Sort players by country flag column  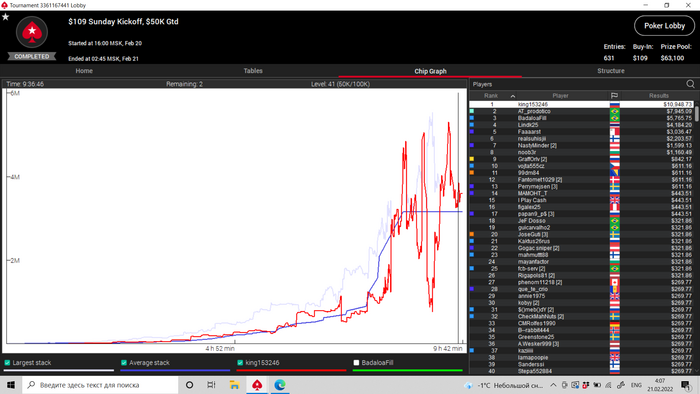614,95
